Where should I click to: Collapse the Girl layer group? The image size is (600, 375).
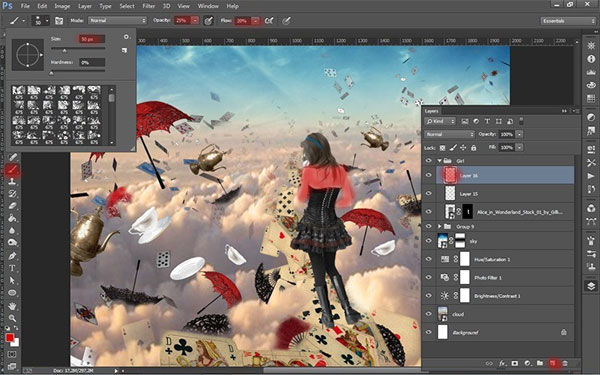439,161
